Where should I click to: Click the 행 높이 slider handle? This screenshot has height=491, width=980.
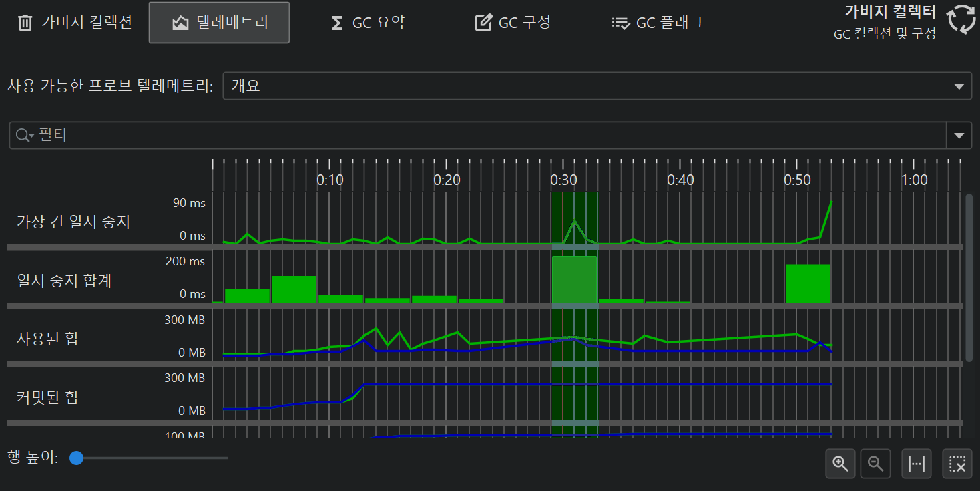coord(77,458)
